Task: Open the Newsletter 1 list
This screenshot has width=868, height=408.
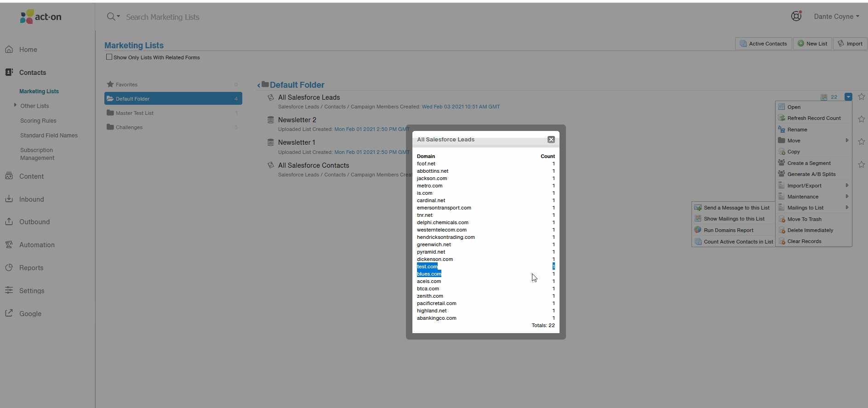Action: (x=297, y=142)
